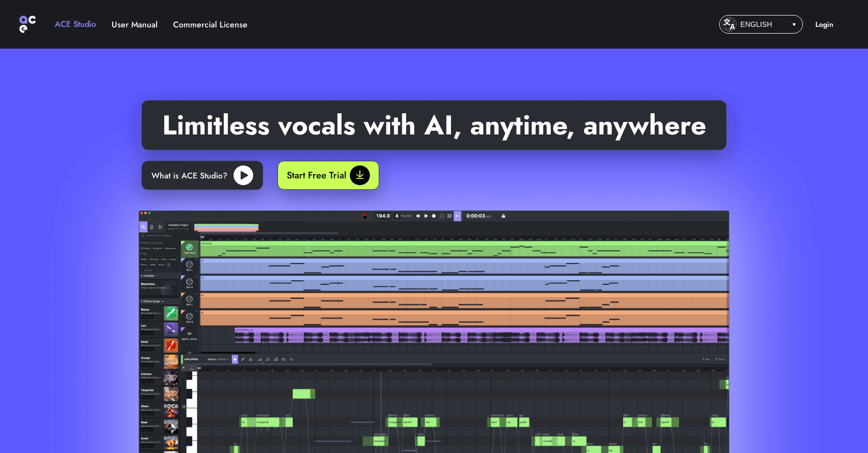This screenshot has width=868, height=453.
Task: Click the 0:00:03 time display
Action: pos(478,216)
